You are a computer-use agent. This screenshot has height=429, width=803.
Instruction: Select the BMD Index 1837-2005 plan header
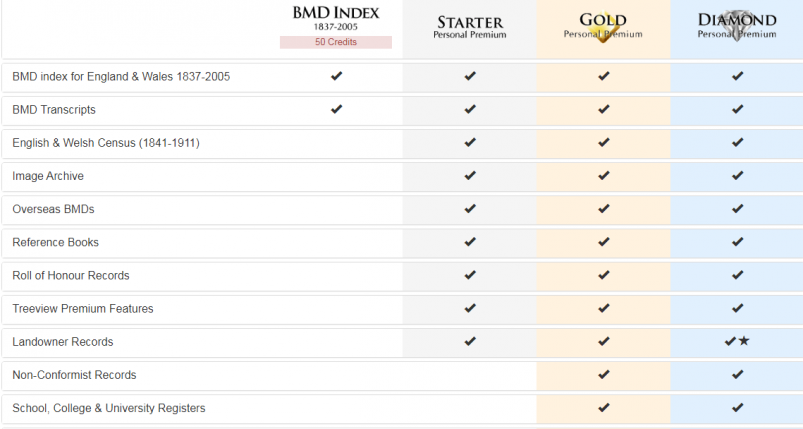pos(336,18)
